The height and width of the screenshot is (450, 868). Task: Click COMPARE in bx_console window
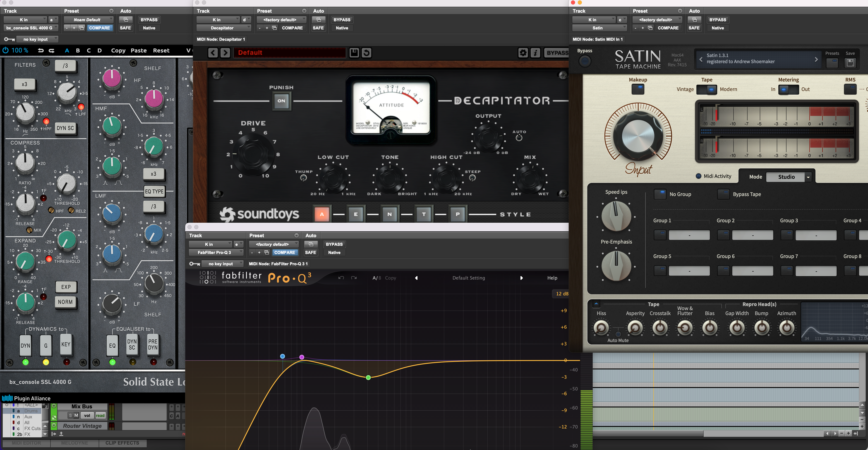(x=99, y=28)
